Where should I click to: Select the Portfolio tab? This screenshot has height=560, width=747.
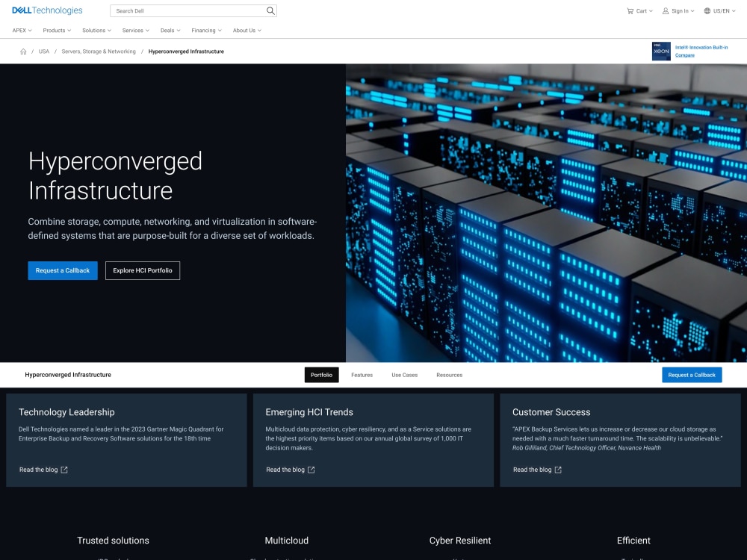pyautogui.click(x=321, y=375)
